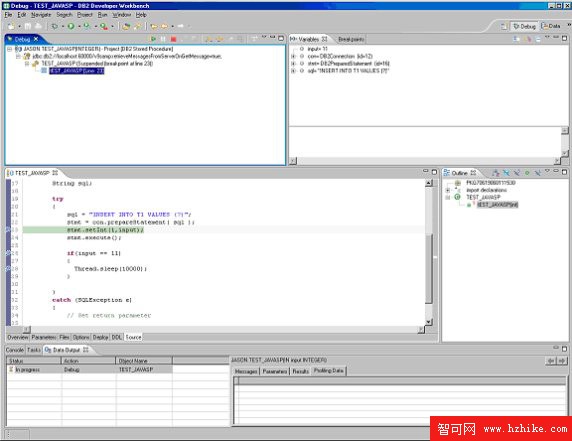The width and height of the screenshot is (572, 441).
Task: Open the Run menu
Action: 103,15
